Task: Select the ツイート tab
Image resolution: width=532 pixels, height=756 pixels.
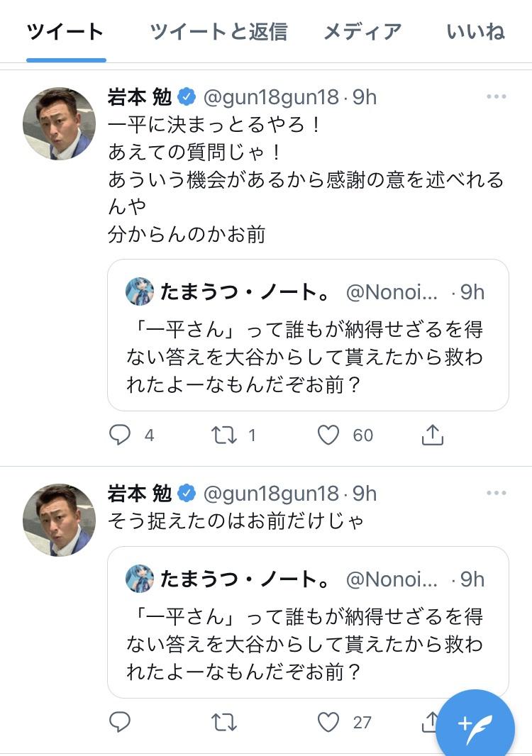Action: click(x=66, y=32)
